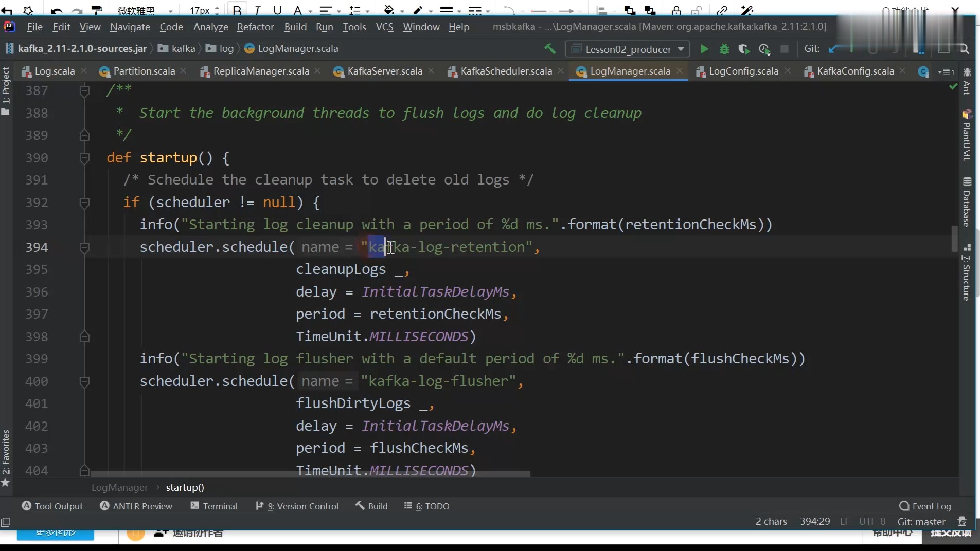Screen dimensions: 980x551
Task: Close the Log.scala tab
Action: click(x=84, y=71)
